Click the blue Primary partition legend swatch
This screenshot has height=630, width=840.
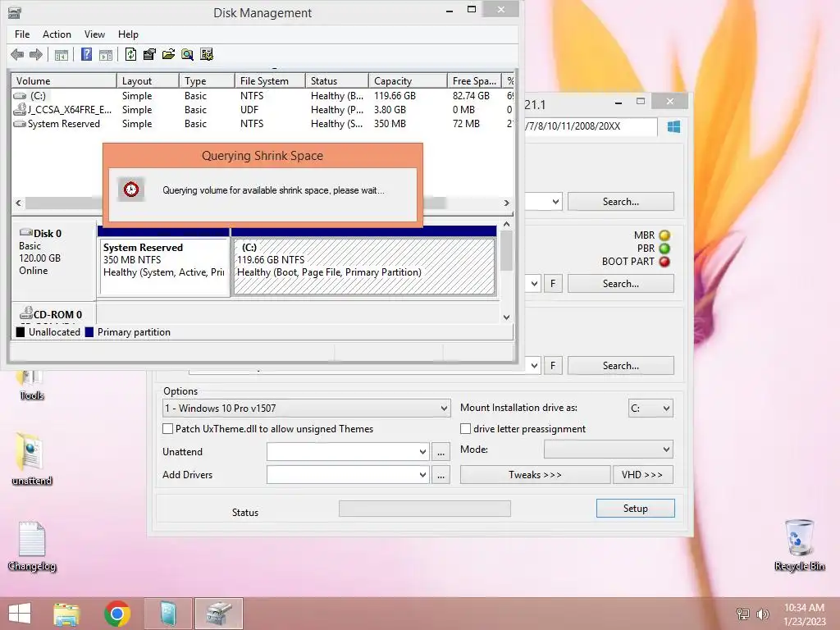pyautogui.click(x=89, y=332)
